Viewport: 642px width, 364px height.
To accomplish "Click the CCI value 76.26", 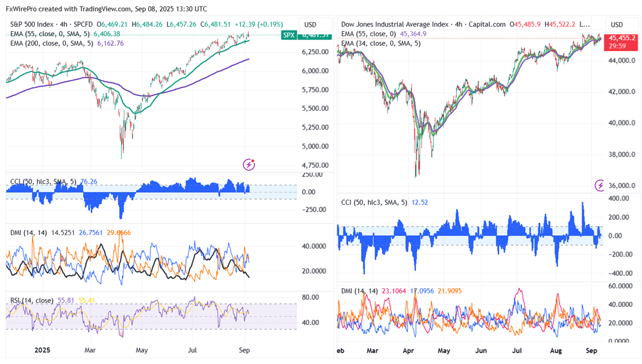I will (x=89, y=182).
